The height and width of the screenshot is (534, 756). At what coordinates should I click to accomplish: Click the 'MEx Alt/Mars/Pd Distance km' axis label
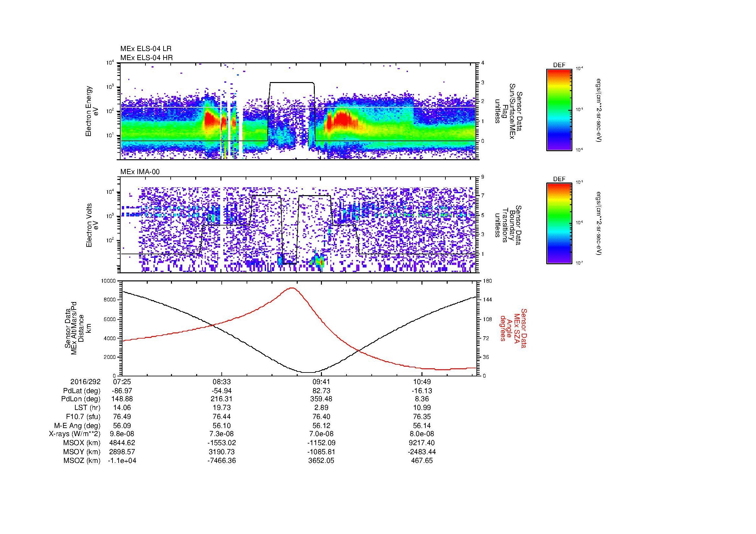pyautogui.click(x=77, y=328)
